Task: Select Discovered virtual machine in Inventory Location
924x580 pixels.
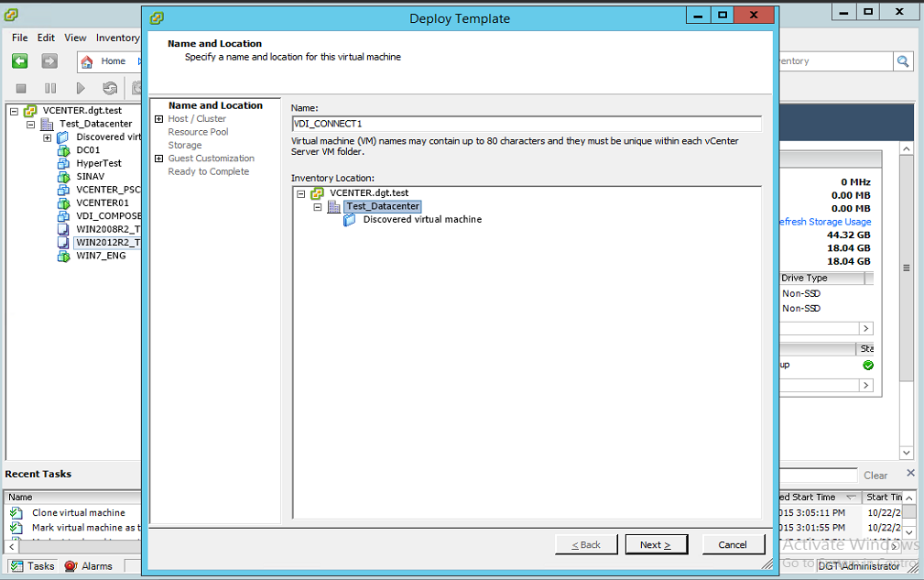Action: click(422, 219)
